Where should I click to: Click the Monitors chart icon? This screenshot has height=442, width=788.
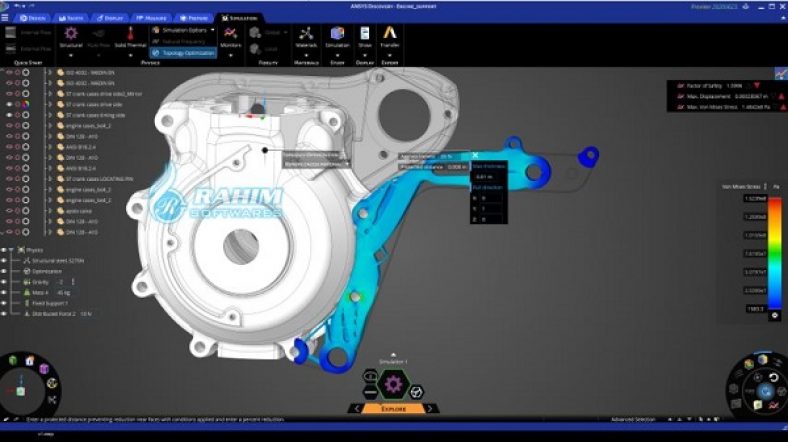231,34
